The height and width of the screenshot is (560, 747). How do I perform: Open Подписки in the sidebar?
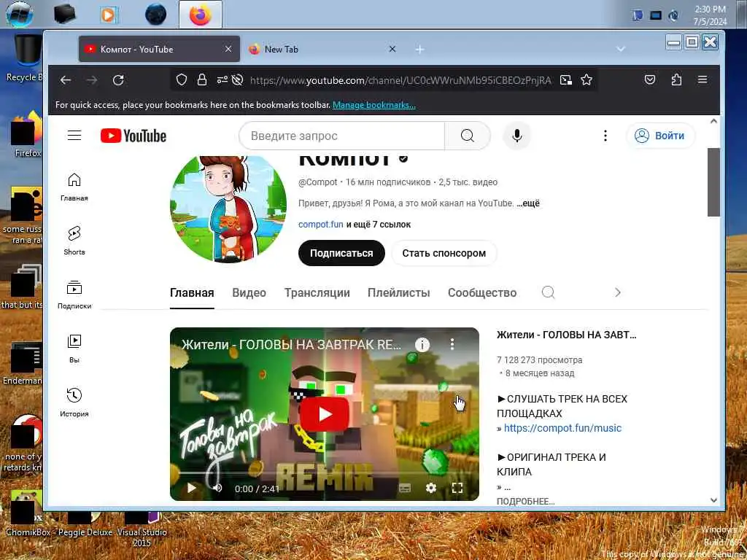pyautogui.click(x=74, y=295)
